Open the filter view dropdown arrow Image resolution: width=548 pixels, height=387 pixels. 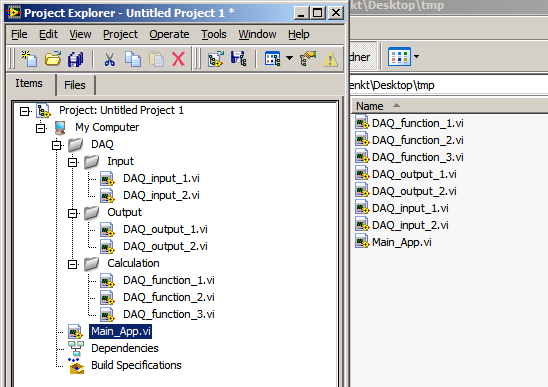coord(289,58)
